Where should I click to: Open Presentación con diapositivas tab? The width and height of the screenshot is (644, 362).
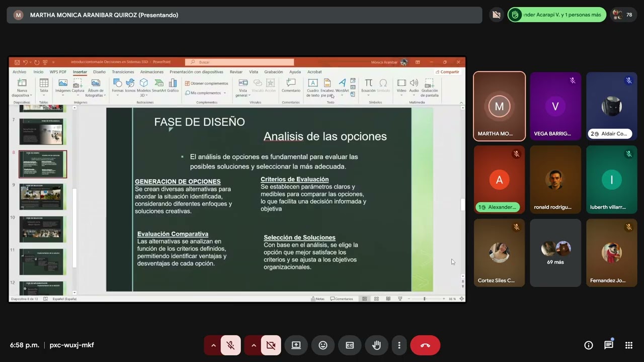tap(196, 72)
